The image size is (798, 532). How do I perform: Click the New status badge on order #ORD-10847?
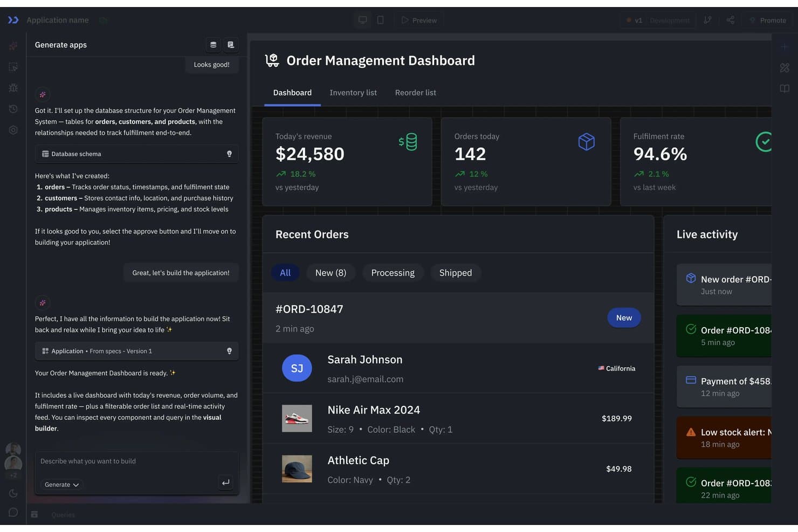point(624,318)
